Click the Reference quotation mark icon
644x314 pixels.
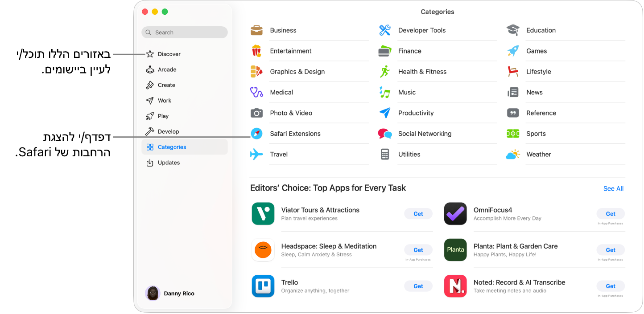click(x=513, y=113)
